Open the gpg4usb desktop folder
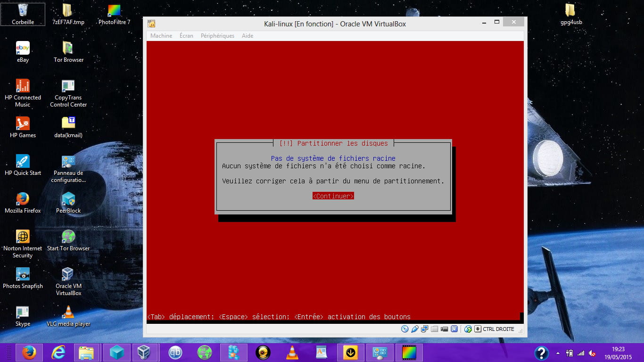 [x=571, y=15]
